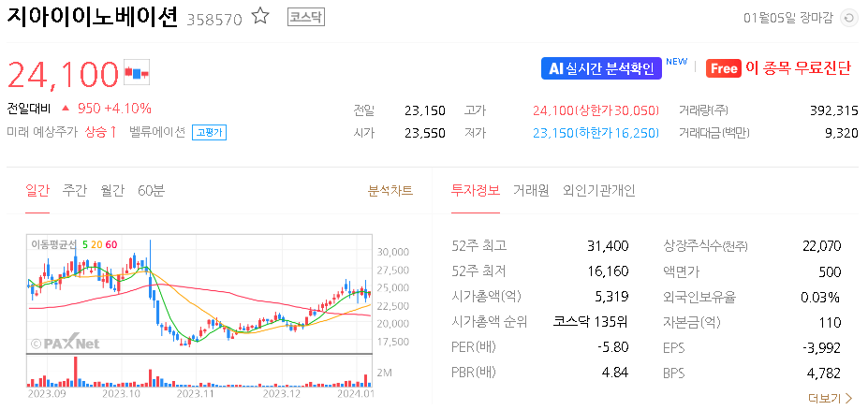Click the PER value -5.80
Screen dimensions: 868x410
click(x=612, y=347)
